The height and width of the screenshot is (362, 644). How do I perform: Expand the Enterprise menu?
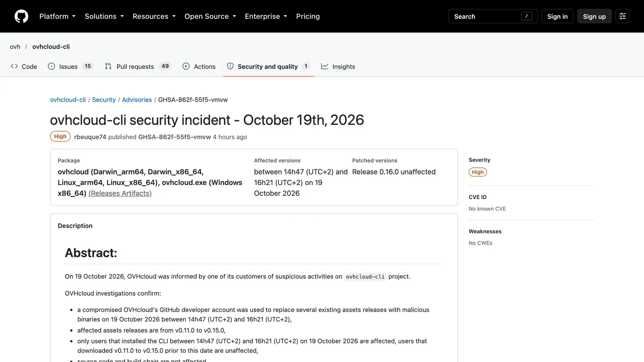(266, 16)
